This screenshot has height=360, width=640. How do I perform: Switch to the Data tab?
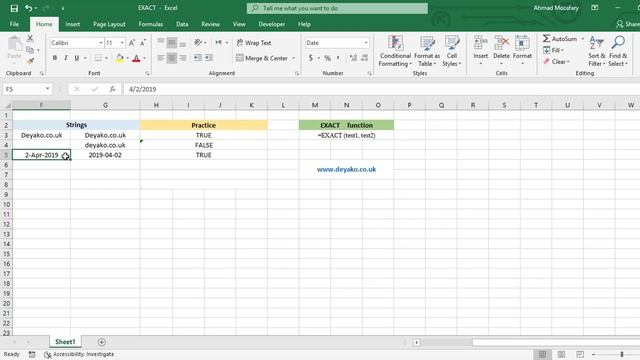point(182,24)
